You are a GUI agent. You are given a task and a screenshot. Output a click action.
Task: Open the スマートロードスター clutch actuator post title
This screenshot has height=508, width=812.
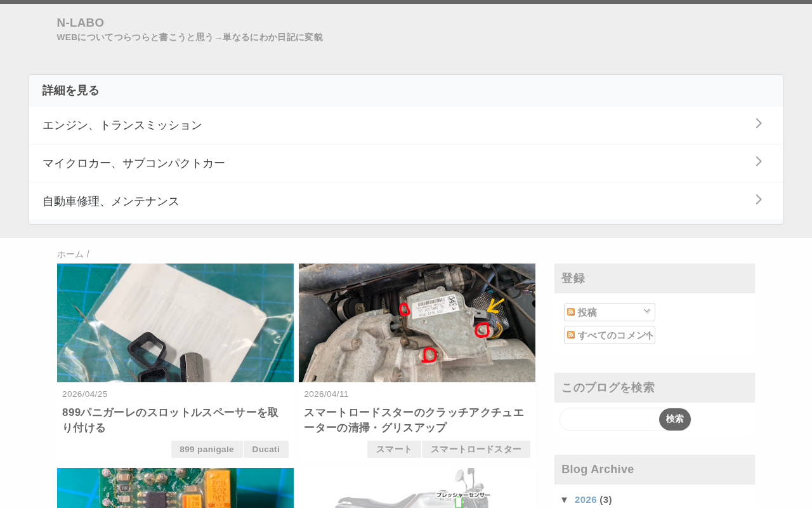point(414,420)
